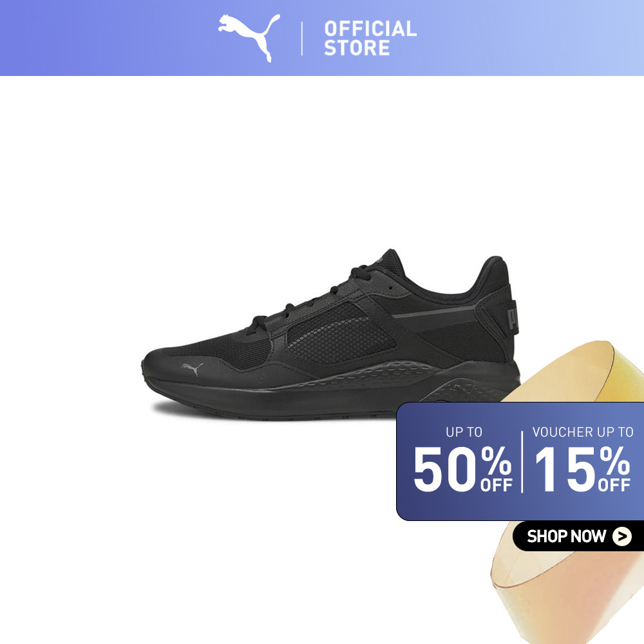Open the Shop Now button
Viewport: 644px width, 644px height.
coord(578,536)
